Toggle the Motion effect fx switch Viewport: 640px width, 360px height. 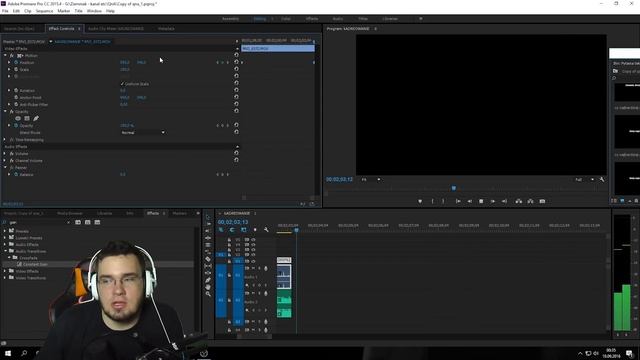12,56
